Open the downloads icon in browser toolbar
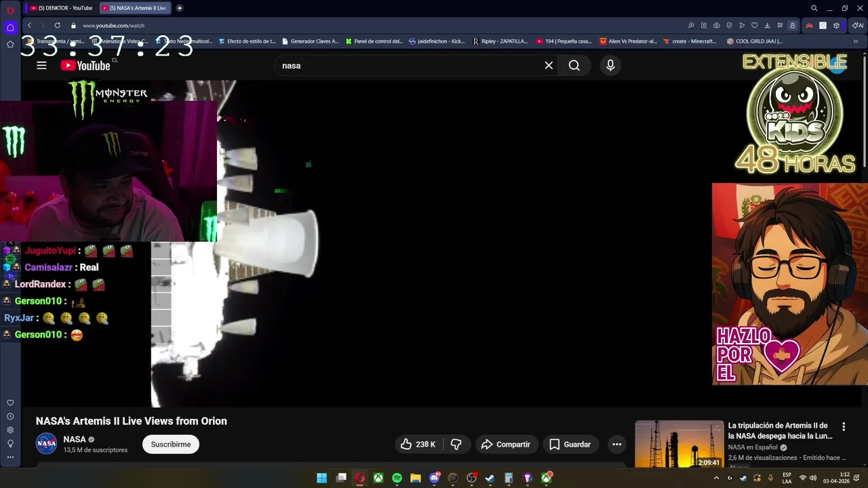Viewport: 868px width, 488px height. pos(767,25)
